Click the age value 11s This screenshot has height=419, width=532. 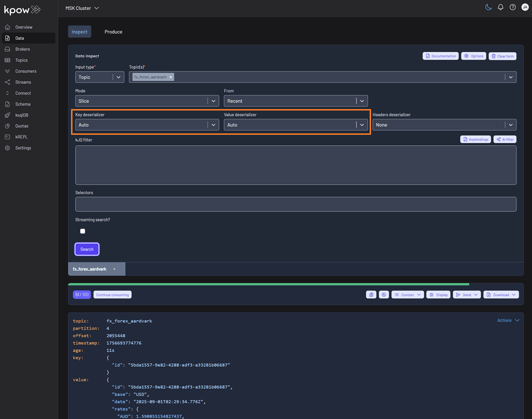(110, 351)
